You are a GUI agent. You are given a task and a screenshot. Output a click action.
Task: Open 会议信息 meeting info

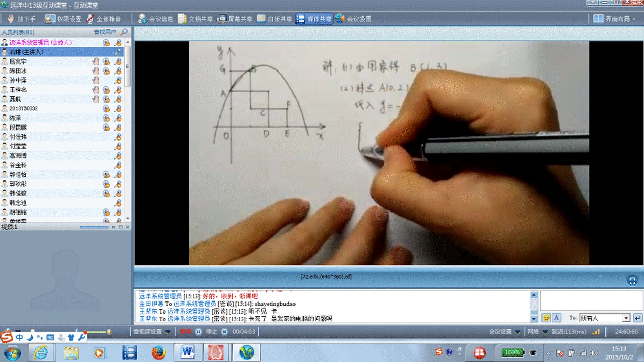pos(155,19)
